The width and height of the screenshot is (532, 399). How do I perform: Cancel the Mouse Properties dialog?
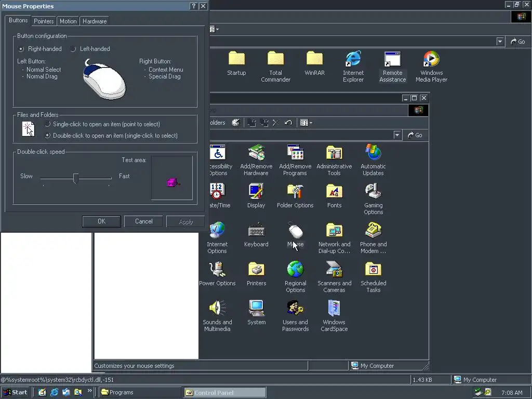pos(143,221)
